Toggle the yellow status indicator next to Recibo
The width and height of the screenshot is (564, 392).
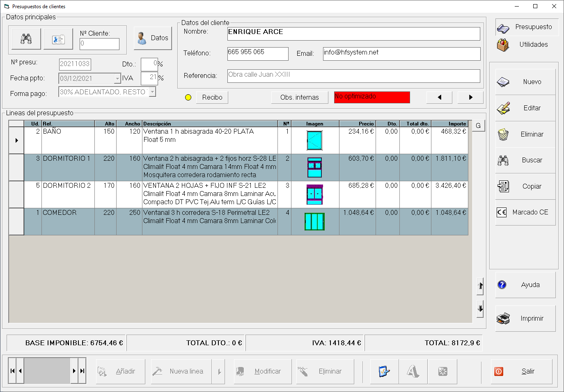[x=188, y=98]
